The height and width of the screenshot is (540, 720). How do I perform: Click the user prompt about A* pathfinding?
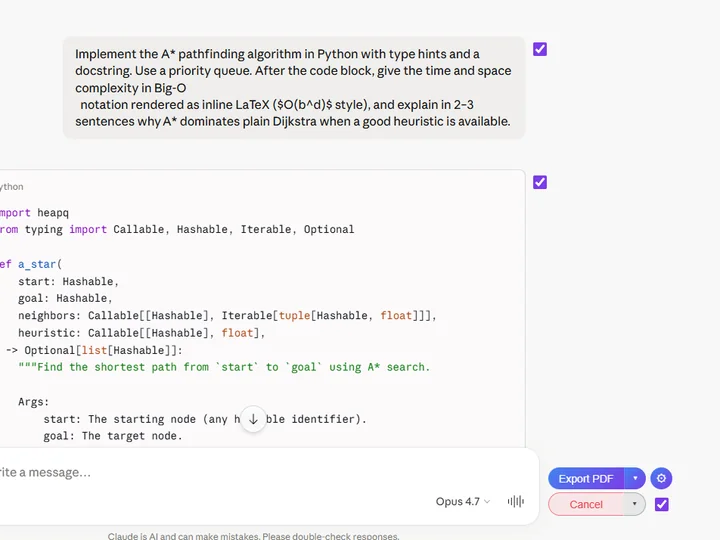click(294, 88)
